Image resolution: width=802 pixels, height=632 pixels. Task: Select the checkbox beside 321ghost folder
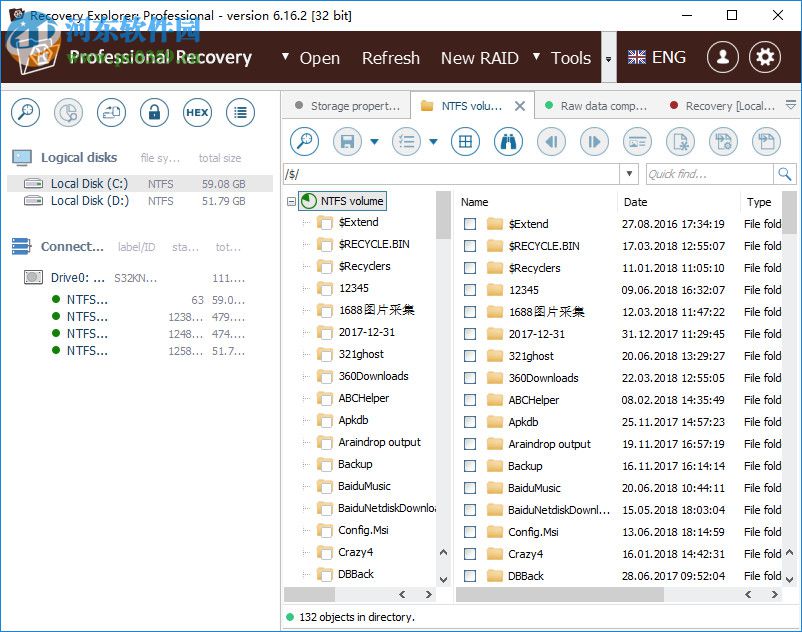click(x=470, y=356)
